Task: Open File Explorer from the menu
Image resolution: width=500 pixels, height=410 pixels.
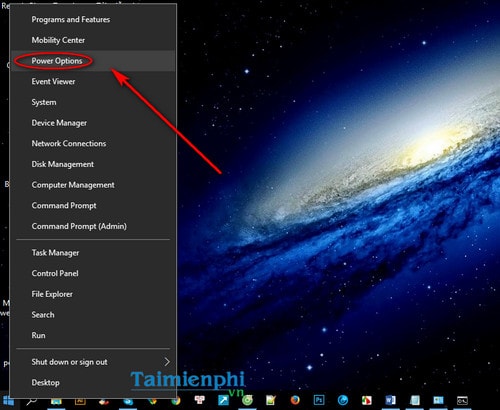Action: [93, 294]
